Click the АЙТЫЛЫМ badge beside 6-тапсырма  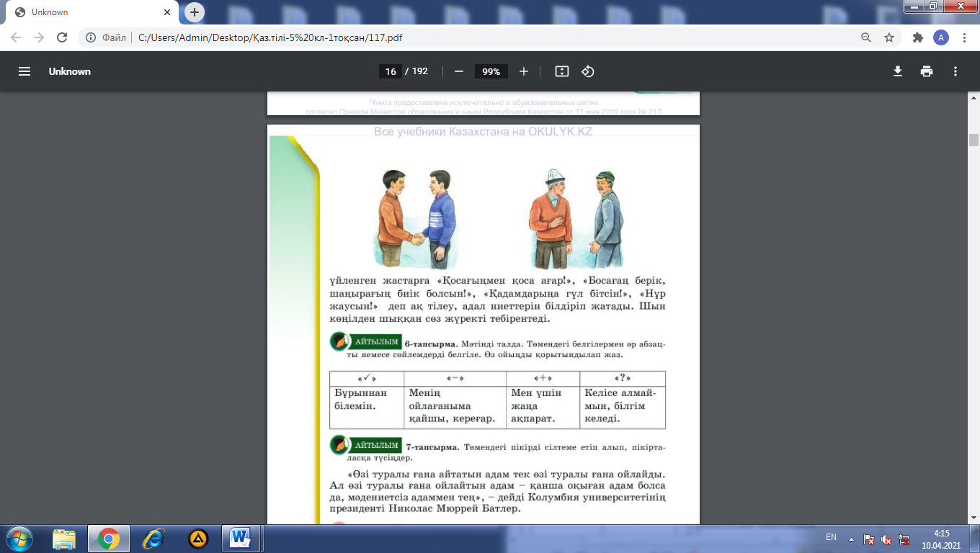point(366,342)
